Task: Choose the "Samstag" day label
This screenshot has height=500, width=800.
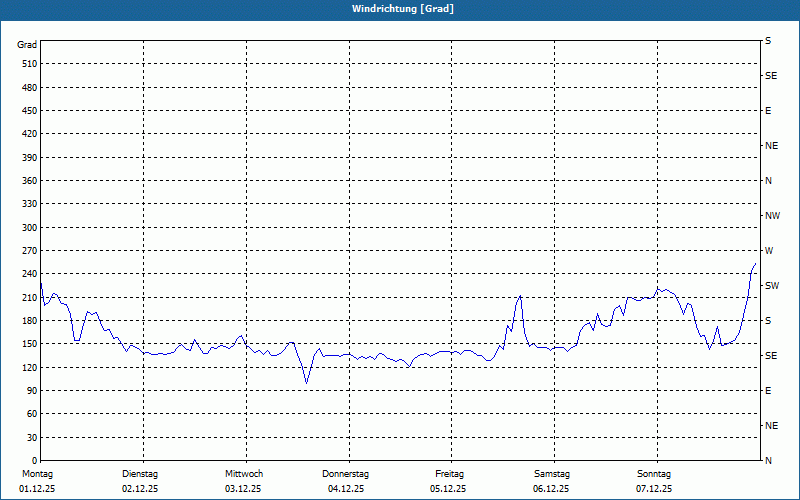Action: pos(551,474)
